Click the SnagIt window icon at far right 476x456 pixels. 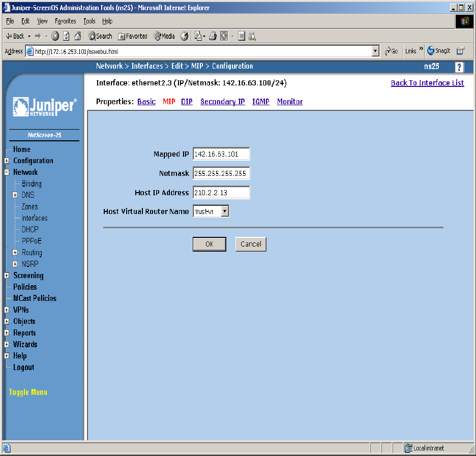[x=461, y=51]
